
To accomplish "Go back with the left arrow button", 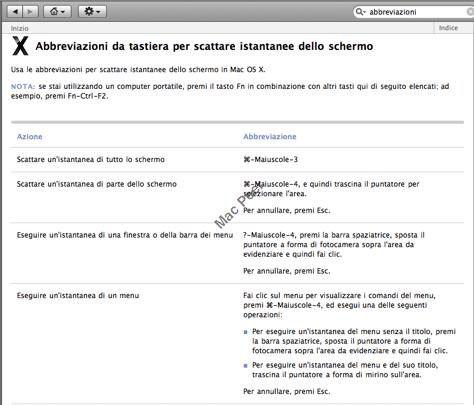I will [x=15, y=12].
